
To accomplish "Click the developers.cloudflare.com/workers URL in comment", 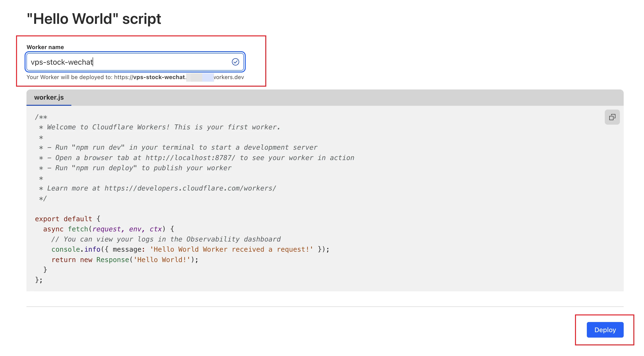I will 190,188.
